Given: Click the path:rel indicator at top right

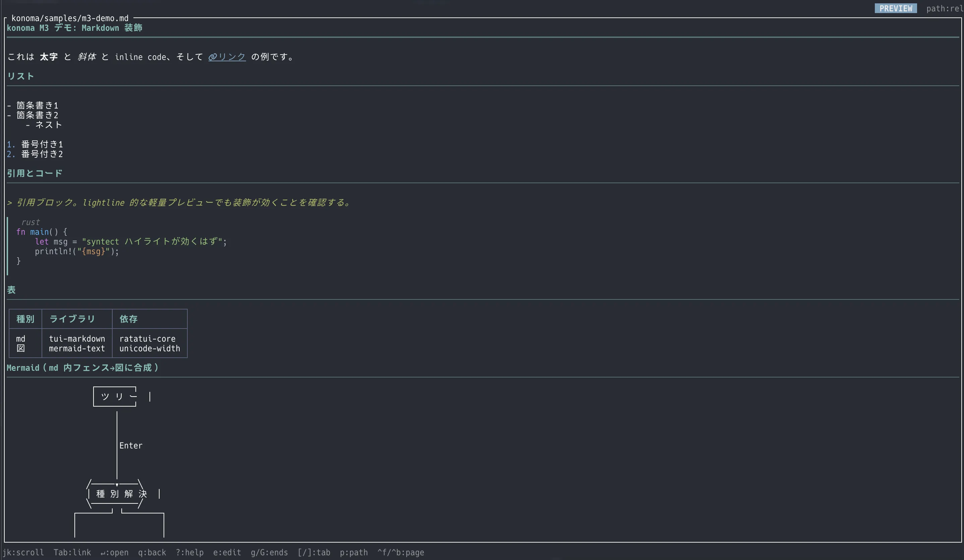Looking at the screenshot, I should [945, 8].
